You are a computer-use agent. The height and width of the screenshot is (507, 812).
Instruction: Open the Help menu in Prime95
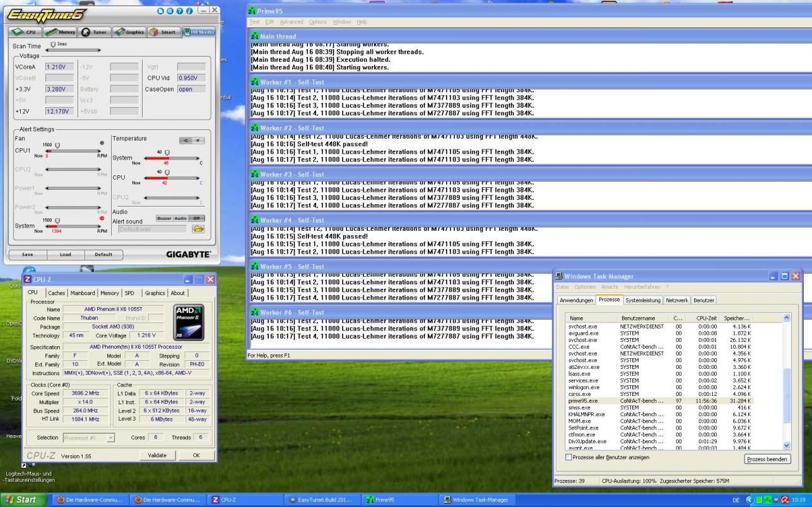click(362, 22)
